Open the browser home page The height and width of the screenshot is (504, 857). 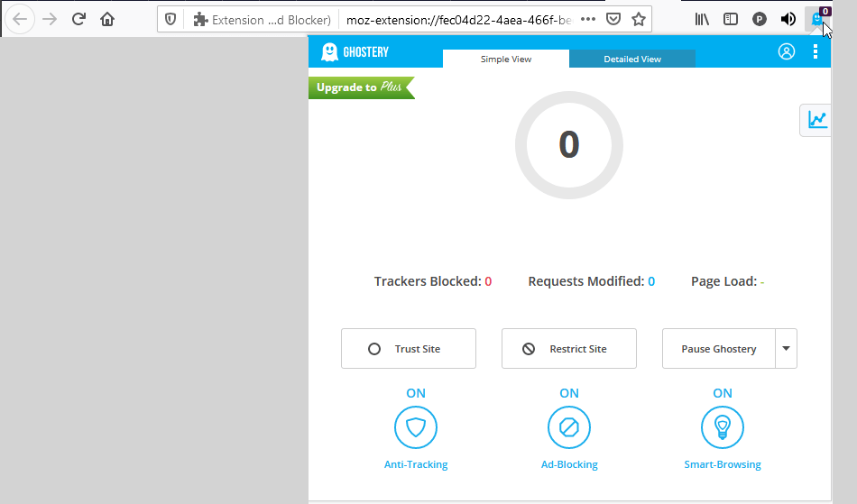pos(107,20)
